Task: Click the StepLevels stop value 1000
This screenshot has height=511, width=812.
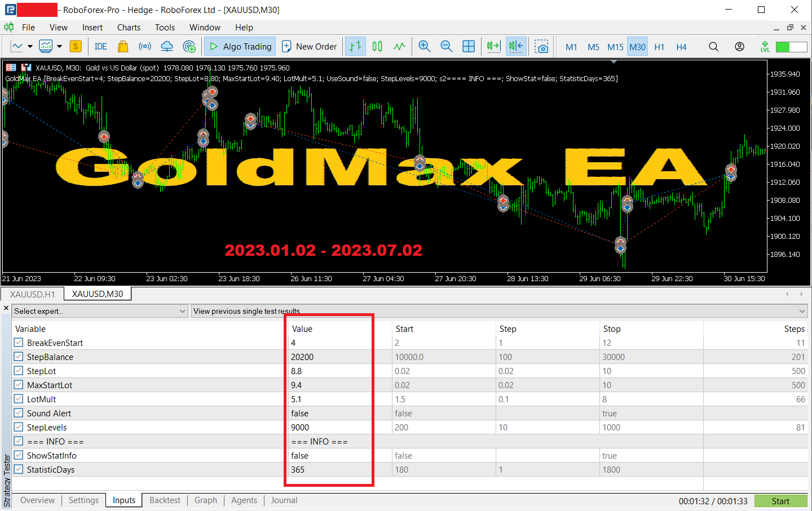Action: 611,427
